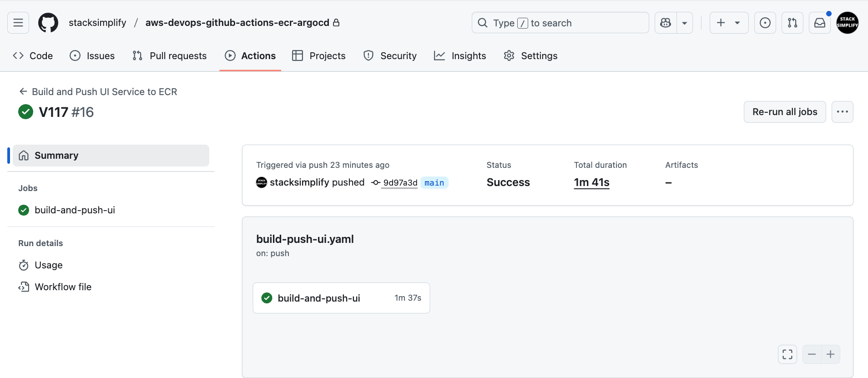The width and height of the screenshot is (868, 378).
Task: Open Copilot chat icon
Action: (x=666, y=23)
